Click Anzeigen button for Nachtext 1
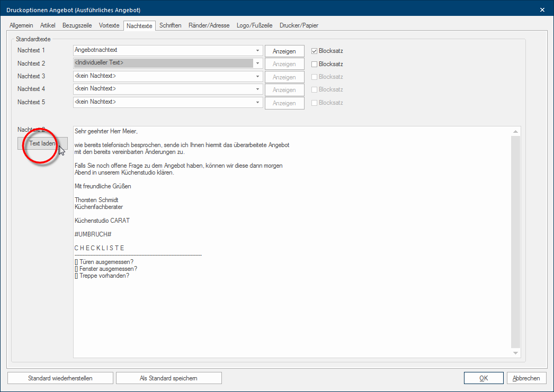This screenshot has height=392, width=554. [284, 51]
